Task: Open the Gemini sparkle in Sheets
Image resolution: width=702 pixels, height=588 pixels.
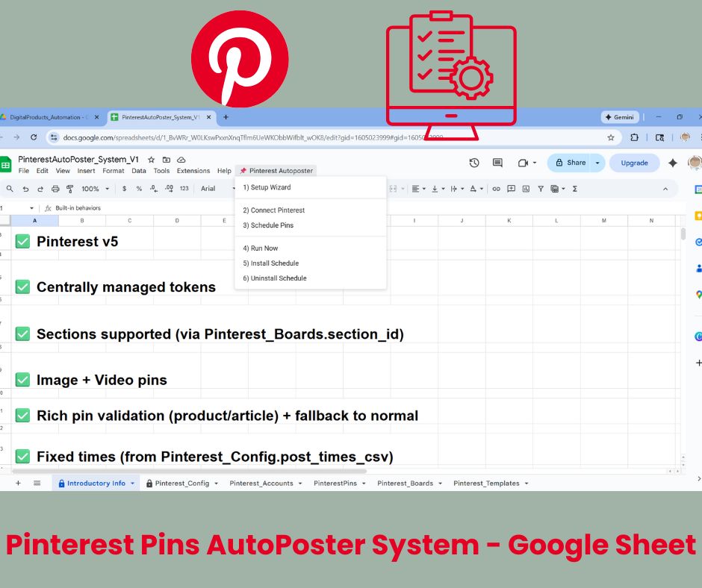Action: pos(672,163)
